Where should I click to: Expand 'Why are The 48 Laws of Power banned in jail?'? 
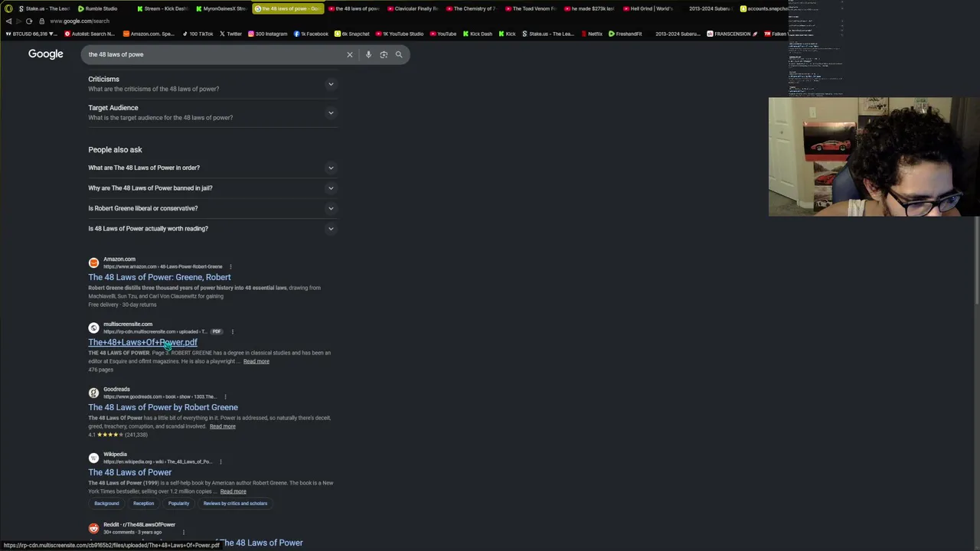pos(212,188)
